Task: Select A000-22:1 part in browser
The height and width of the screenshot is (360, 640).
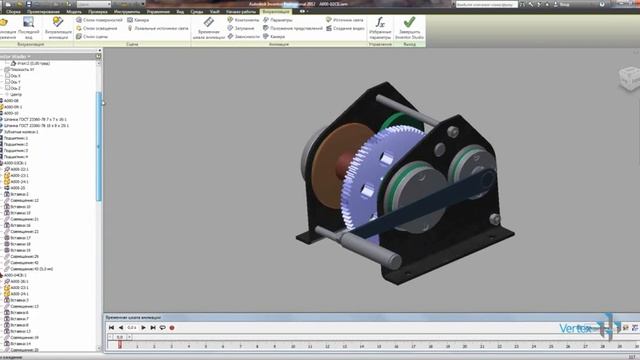Action: coord(16,169)
